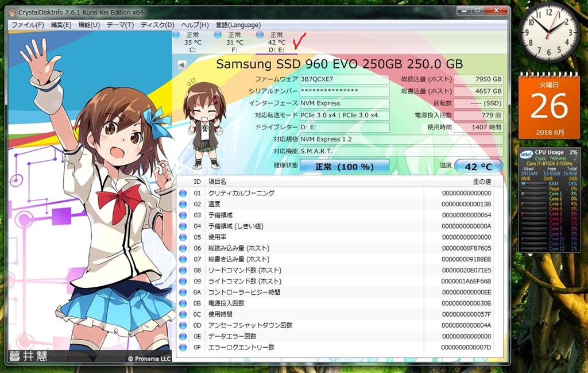Open the ファイル(F) menu
The image size is (588, 373).
click(x=28, y=25)
